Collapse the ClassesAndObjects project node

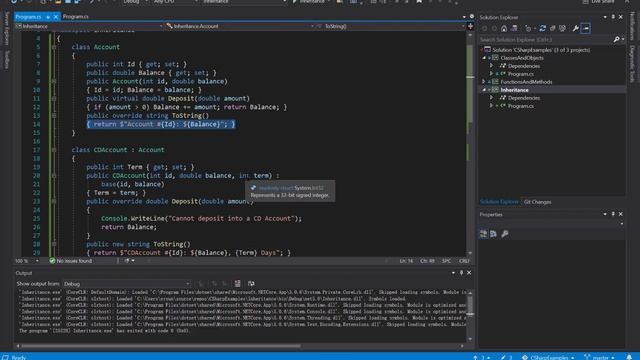[484, 58]
